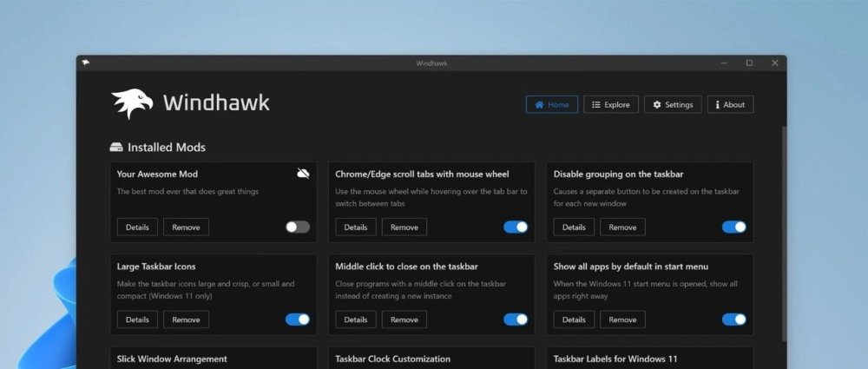Click 'The best mod ever that does great things' text
The height and width of the screenshot is (369, 868).
coord(187,192)
